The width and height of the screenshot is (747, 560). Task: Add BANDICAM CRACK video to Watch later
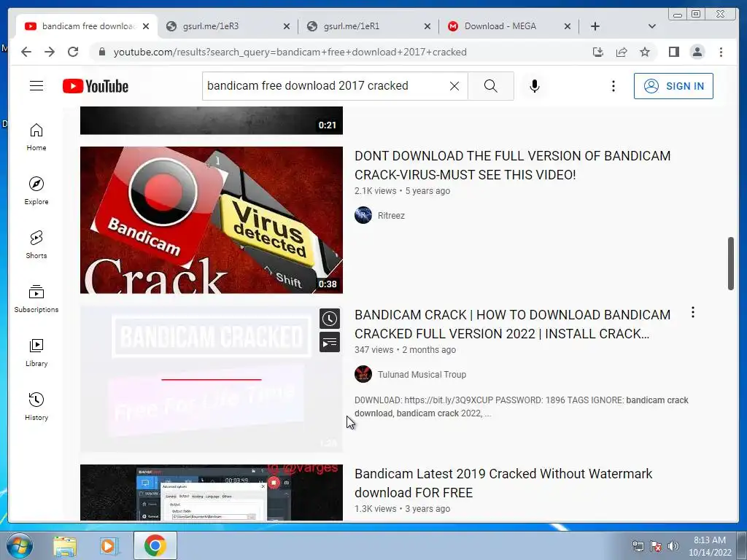pyautogui.click(x=330, y=319)
